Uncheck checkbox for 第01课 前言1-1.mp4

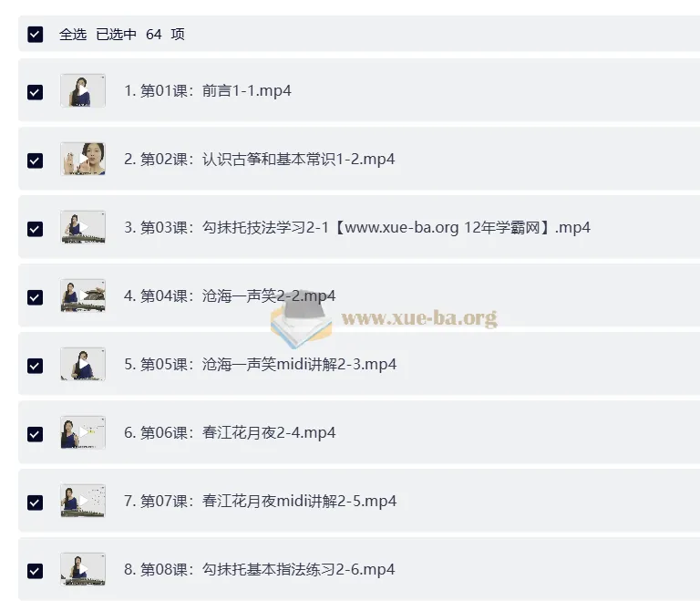(36, 92)
